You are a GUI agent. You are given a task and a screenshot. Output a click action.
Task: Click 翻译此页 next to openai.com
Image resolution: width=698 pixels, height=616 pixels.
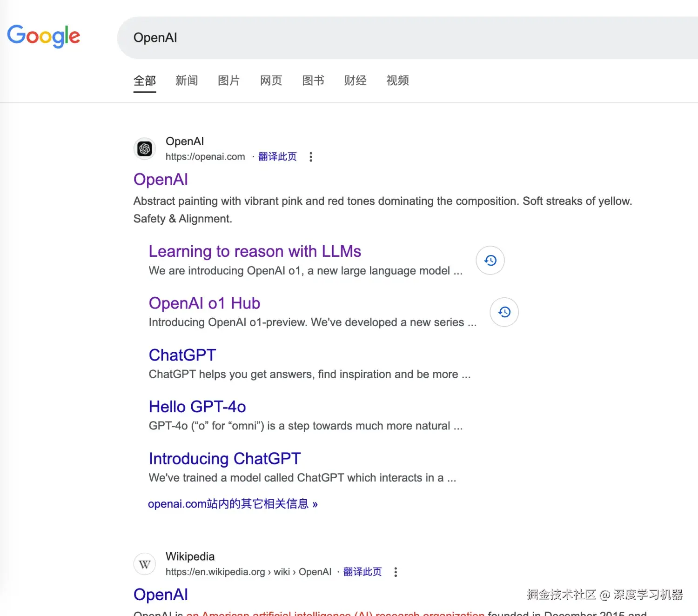tap(277, 156)
